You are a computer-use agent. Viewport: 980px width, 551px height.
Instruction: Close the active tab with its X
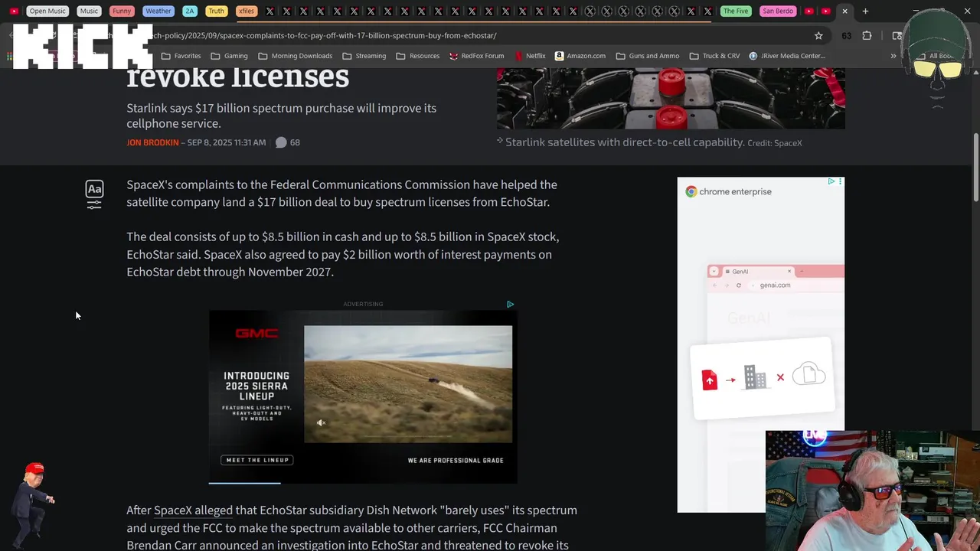tap(844, 11)
